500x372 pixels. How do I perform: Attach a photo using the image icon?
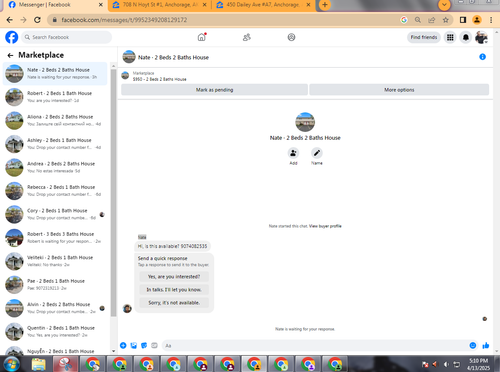coord(134,345)
